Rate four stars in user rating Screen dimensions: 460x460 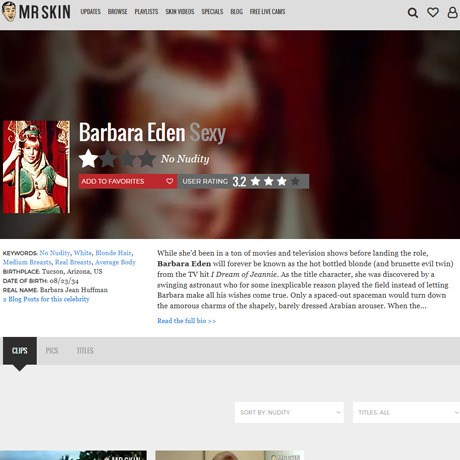295,181
